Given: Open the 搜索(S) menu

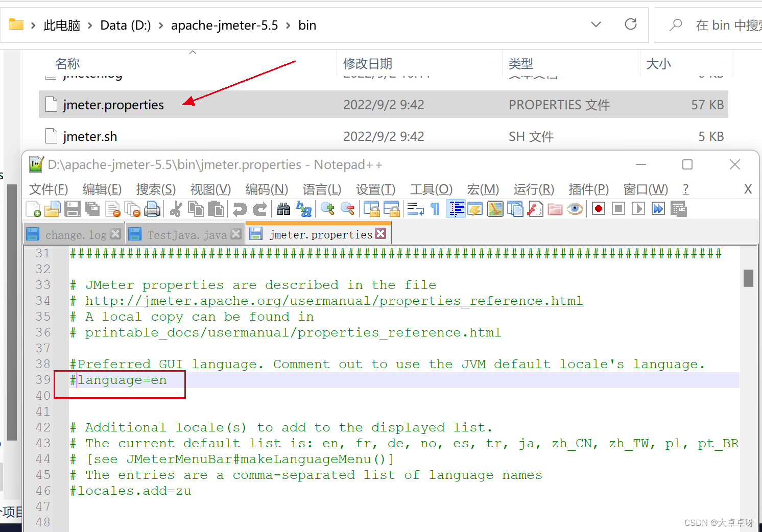Looking at the screenshot, I should click(156, 189).
